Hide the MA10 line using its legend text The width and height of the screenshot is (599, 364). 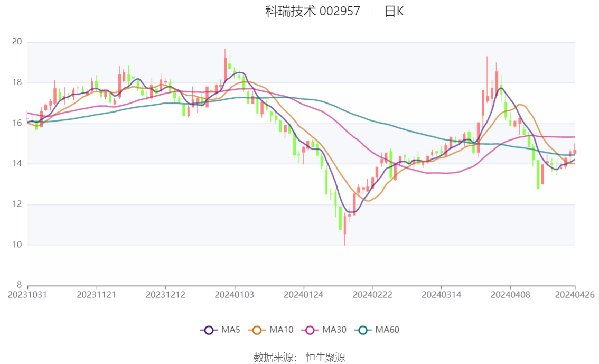click(281, 330)
